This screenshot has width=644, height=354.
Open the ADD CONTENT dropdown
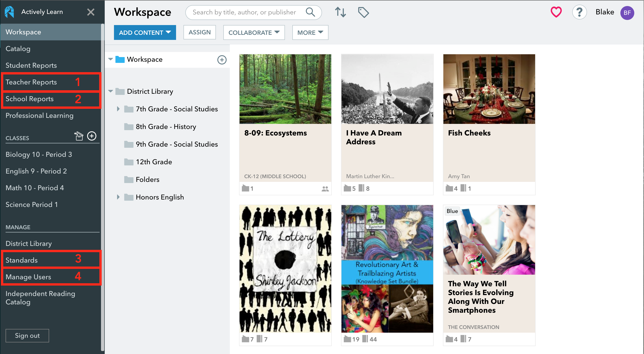pos(145,32)
